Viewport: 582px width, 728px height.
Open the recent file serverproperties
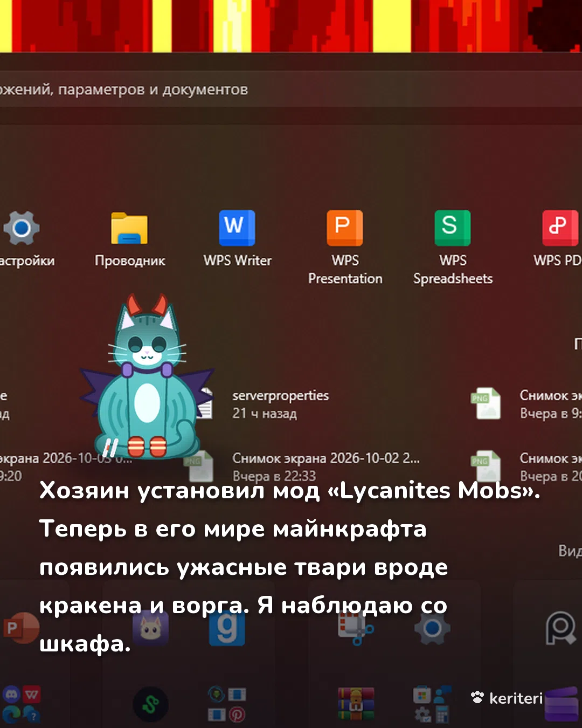pyautogui.click(x=280, y=404)
